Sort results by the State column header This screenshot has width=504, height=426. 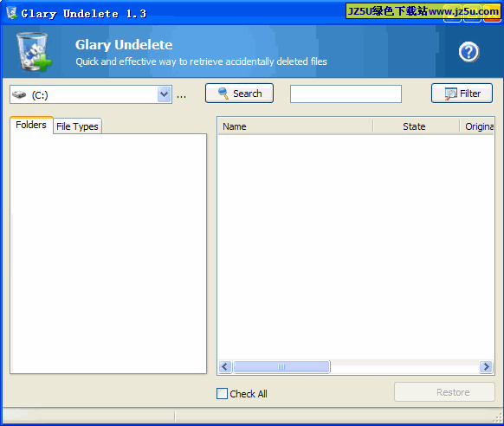point(417,126)
